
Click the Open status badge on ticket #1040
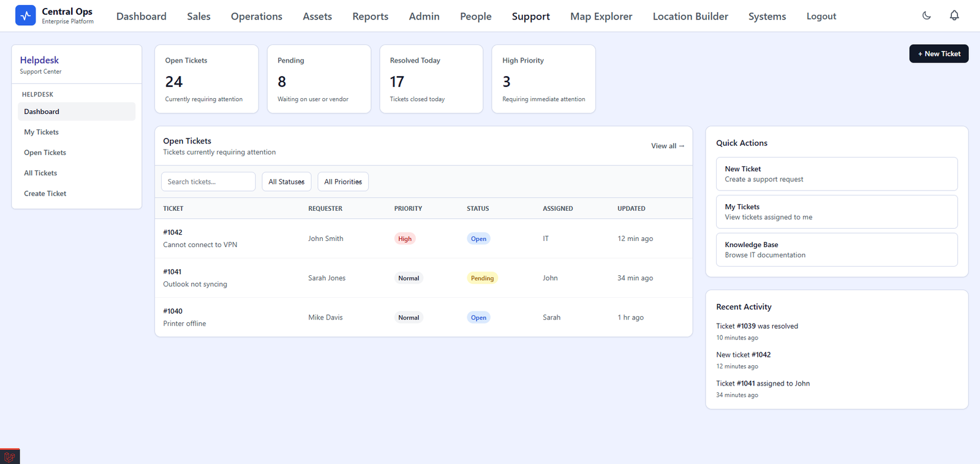pos(478,318)
